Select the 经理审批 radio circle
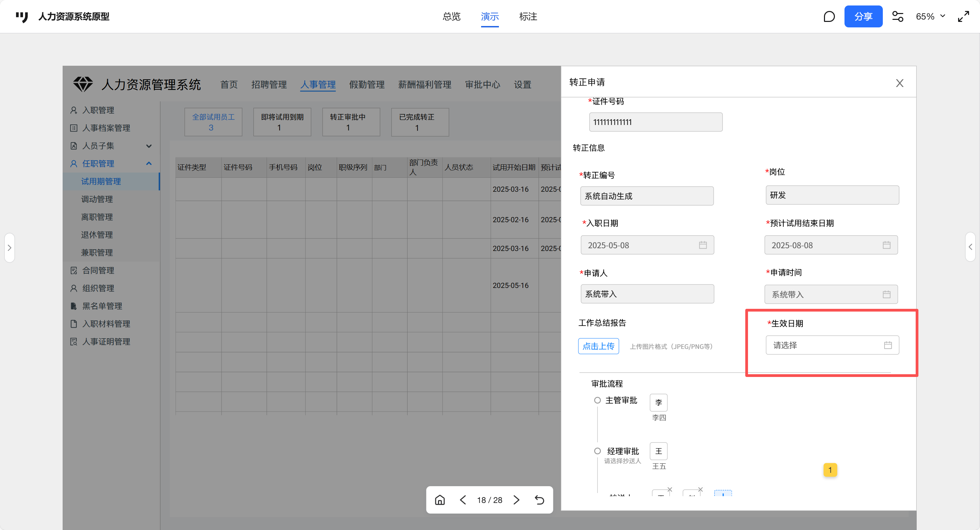Viewport: 980px width, 530px height. point(597,451)
